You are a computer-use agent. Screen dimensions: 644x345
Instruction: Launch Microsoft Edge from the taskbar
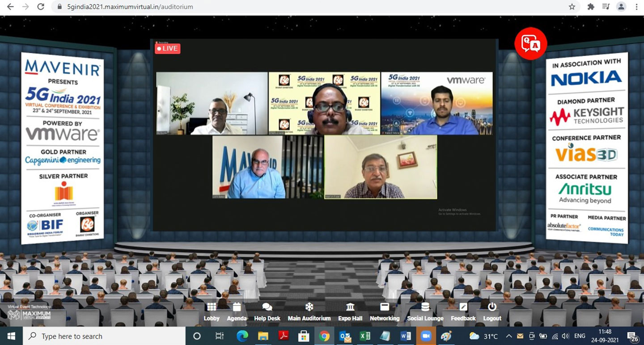[x=242, y=336]
